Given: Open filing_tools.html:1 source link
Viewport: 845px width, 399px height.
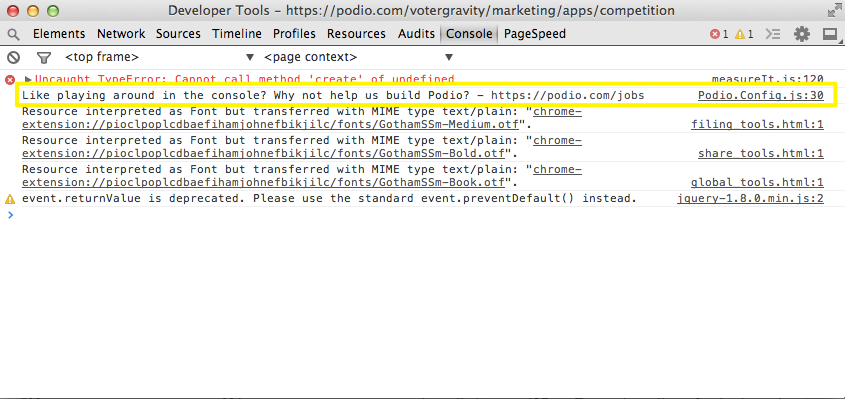Looking at the screenshot, I should point(757,125).
